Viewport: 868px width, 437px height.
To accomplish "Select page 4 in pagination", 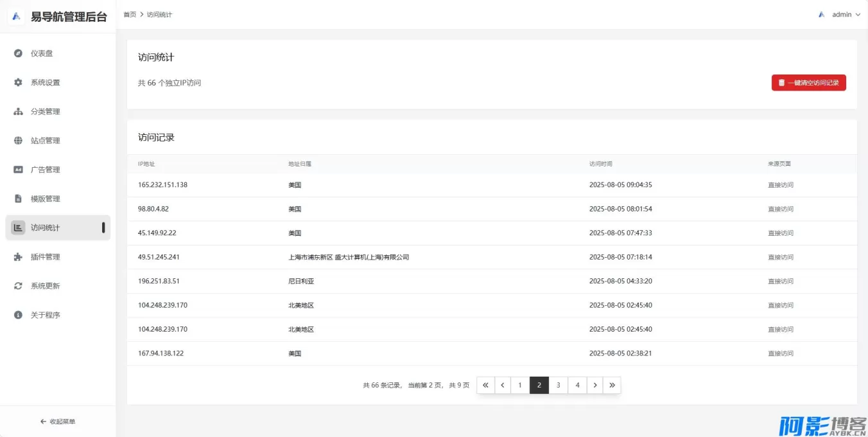I will 577,385.
